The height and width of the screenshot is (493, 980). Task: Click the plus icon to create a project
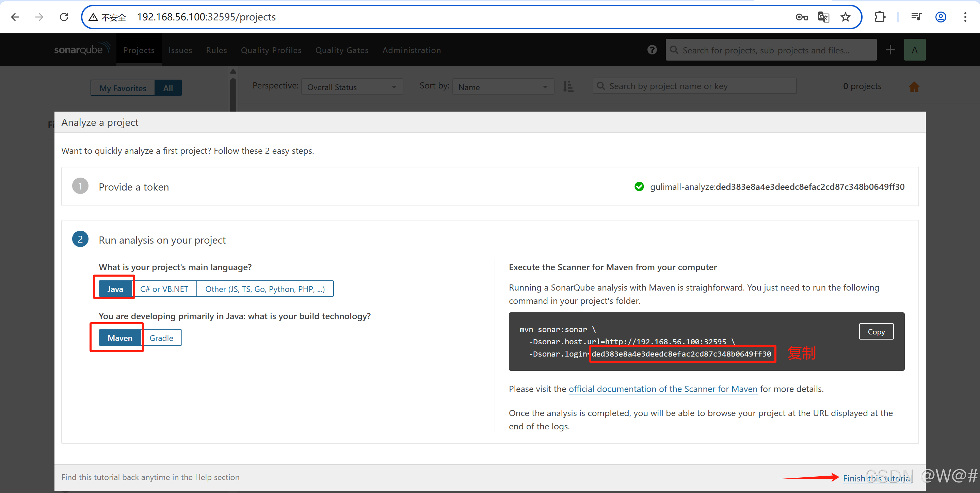click(x=890, y=50)
